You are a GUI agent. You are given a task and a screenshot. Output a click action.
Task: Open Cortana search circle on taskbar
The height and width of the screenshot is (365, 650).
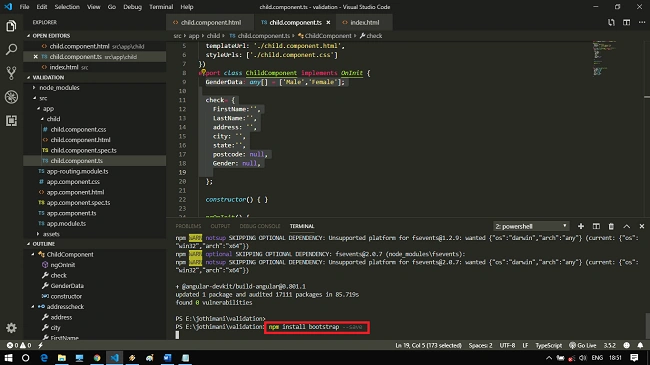click(x=26, y=358)
